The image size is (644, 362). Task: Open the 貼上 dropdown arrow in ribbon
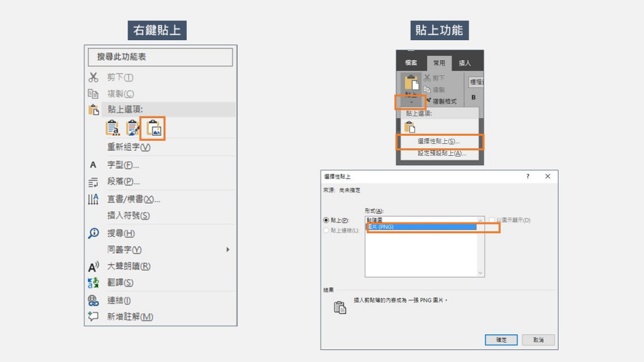click(411, 102)
